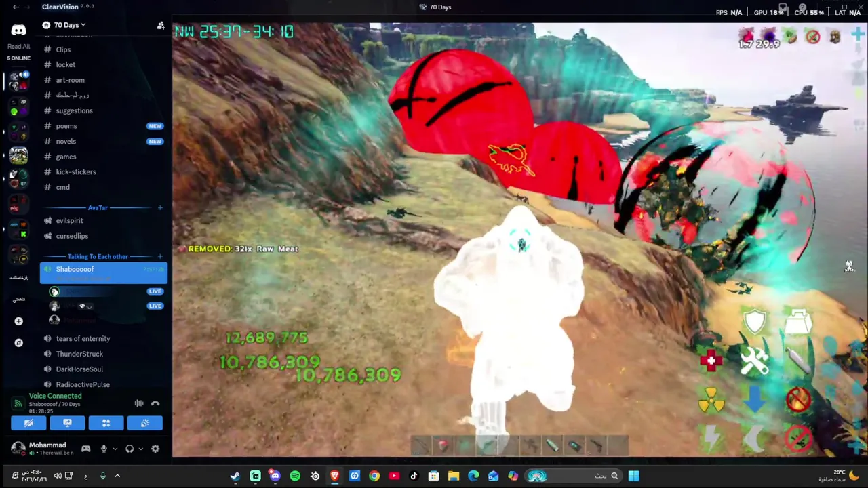The width and height of the screenshot is (868, 488).
Task: Expand the headphone output options chevron
Action: (140, 449)
